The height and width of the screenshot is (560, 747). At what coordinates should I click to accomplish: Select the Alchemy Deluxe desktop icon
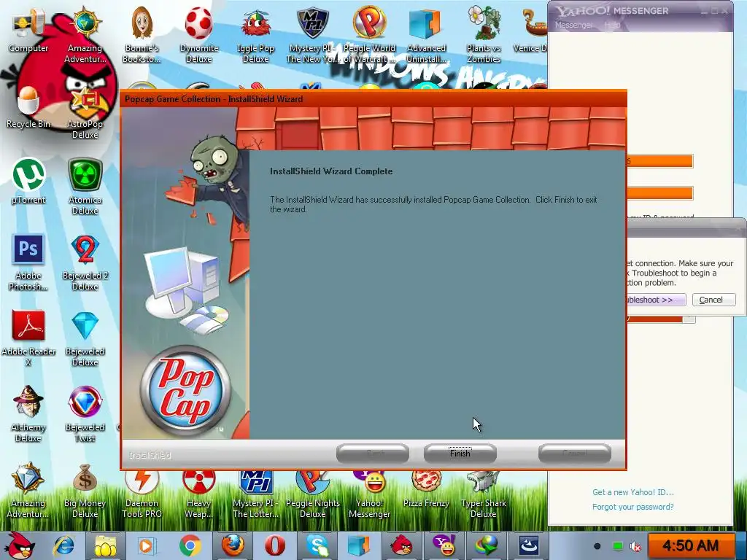pos(28,414)
